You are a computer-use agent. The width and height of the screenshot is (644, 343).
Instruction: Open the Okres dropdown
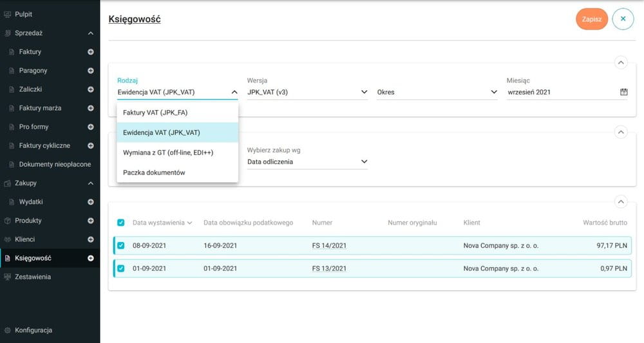pyautogui.click(x=437, y=92)
